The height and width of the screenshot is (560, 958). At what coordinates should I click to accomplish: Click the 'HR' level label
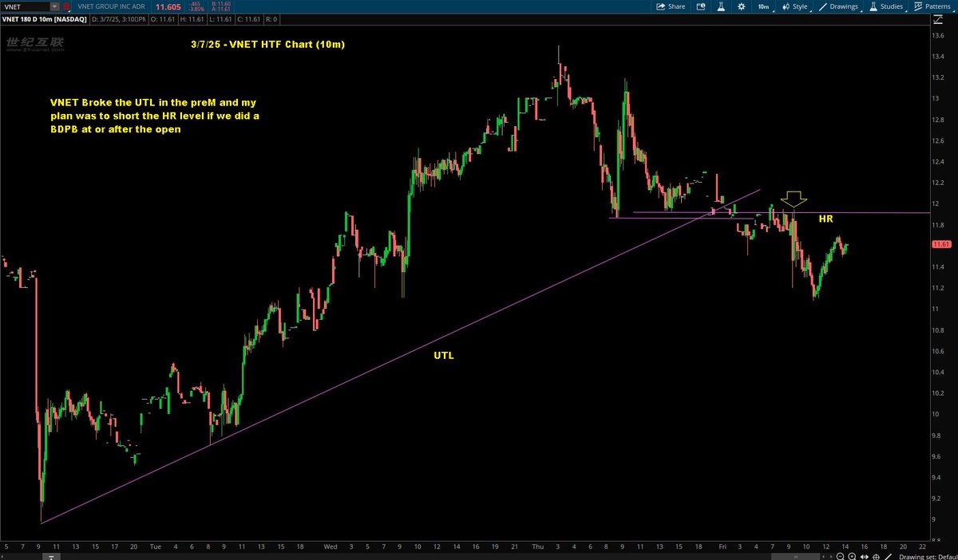point(826,217)
